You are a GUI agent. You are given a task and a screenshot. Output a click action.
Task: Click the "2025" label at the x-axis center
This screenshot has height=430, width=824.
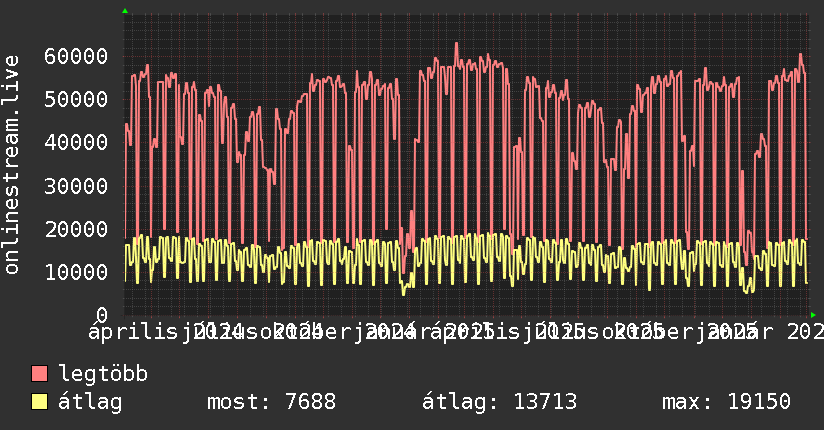[469, 331]
